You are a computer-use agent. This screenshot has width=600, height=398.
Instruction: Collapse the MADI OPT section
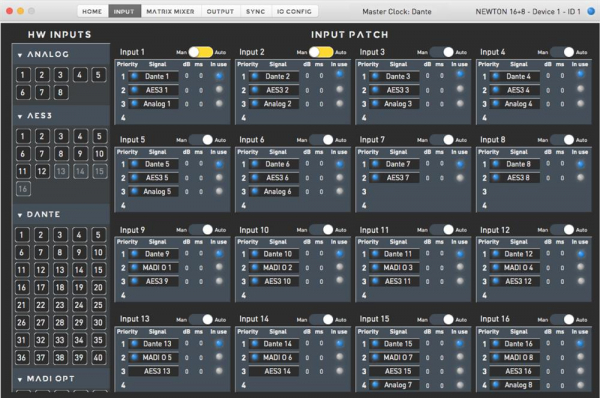[20, 379]
